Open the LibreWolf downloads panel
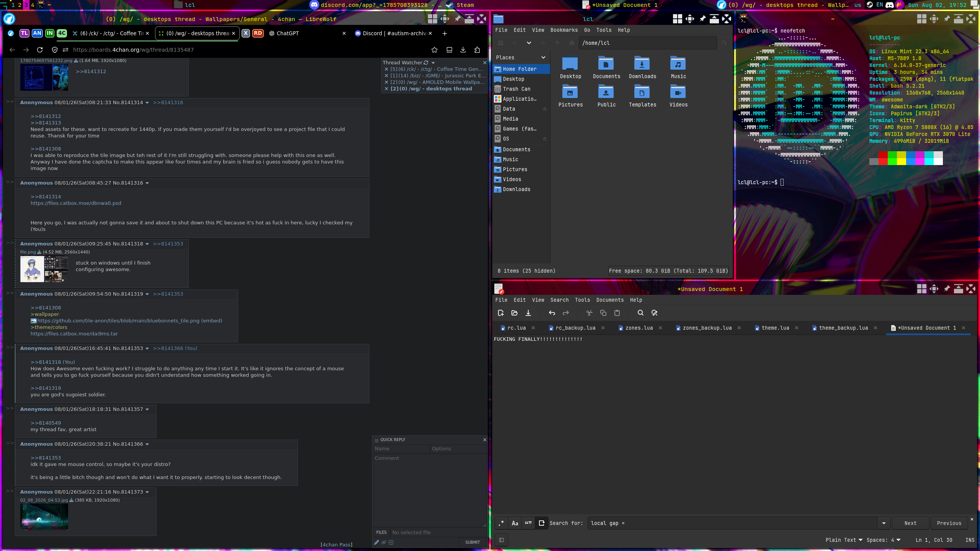Image resolution: width=980 pixels, height=551 pixels. (x=463, y=50)
